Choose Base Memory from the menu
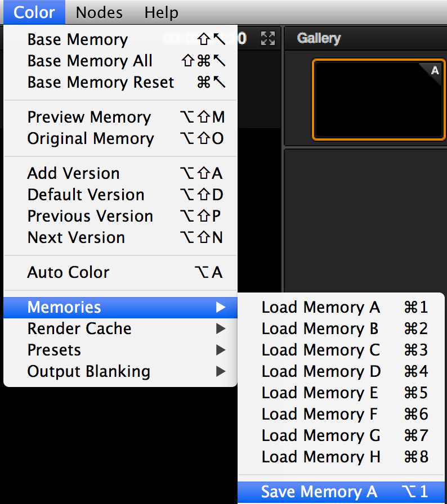Viewport: 447px width, 504px height. tap(78, 39)
